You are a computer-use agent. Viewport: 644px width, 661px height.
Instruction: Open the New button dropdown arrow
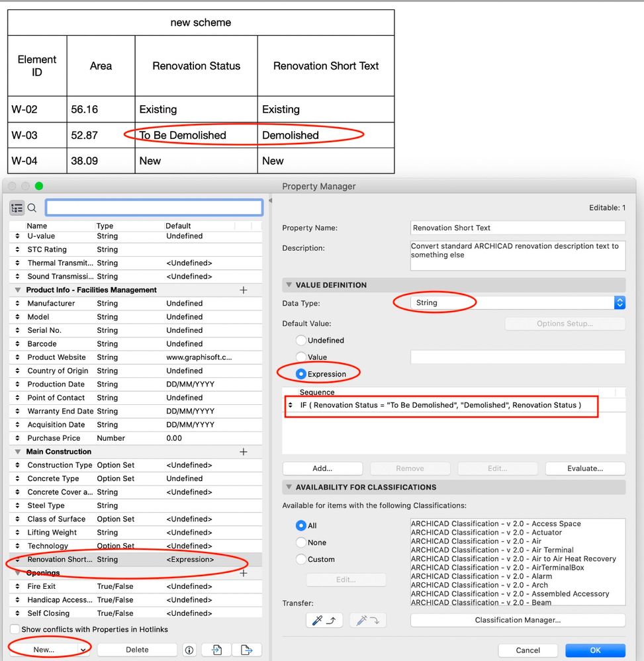(x=83, y=650)
